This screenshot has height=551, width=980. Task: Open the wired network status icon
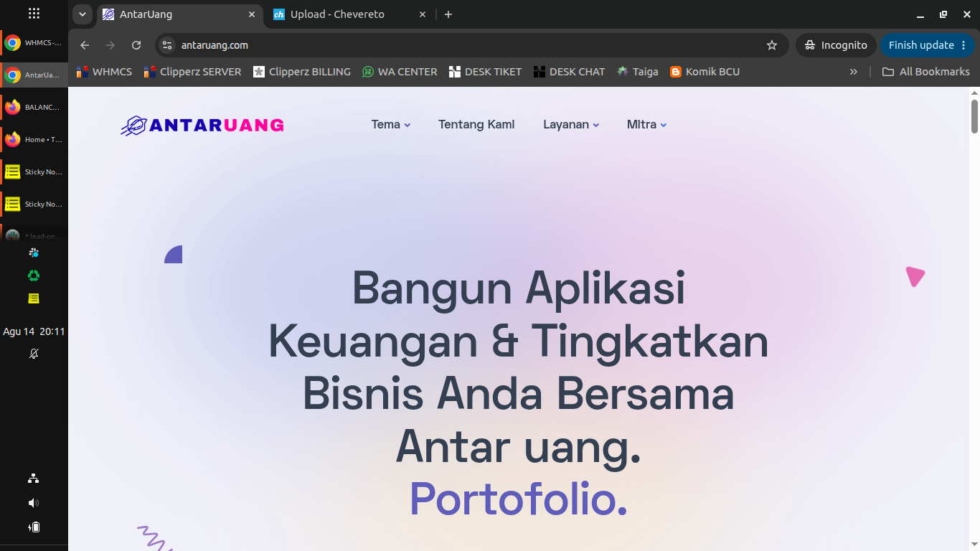pos(34,479)
